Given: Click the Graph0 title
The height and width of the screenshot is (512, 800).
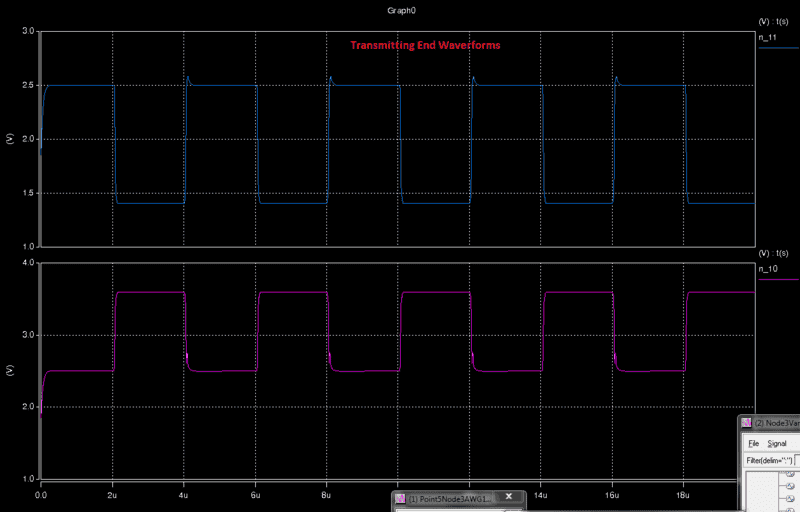Looking at the screenshot, I should 400,8.
